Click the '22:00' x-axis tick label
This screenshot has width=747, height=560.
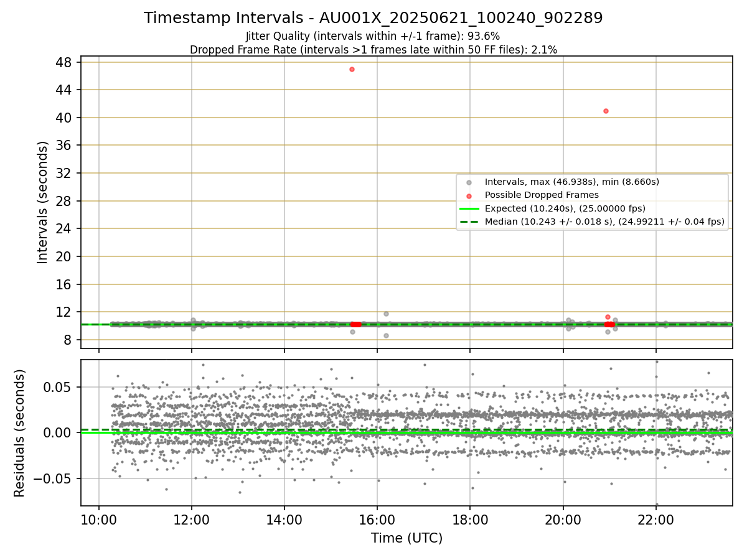[656, 521]
